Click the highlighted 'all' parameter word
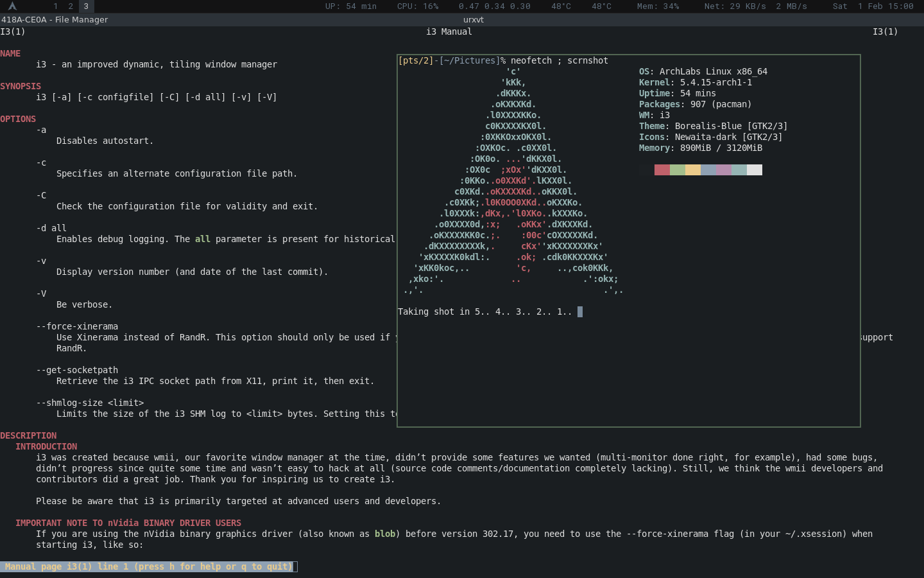 (x=203, y=239)
